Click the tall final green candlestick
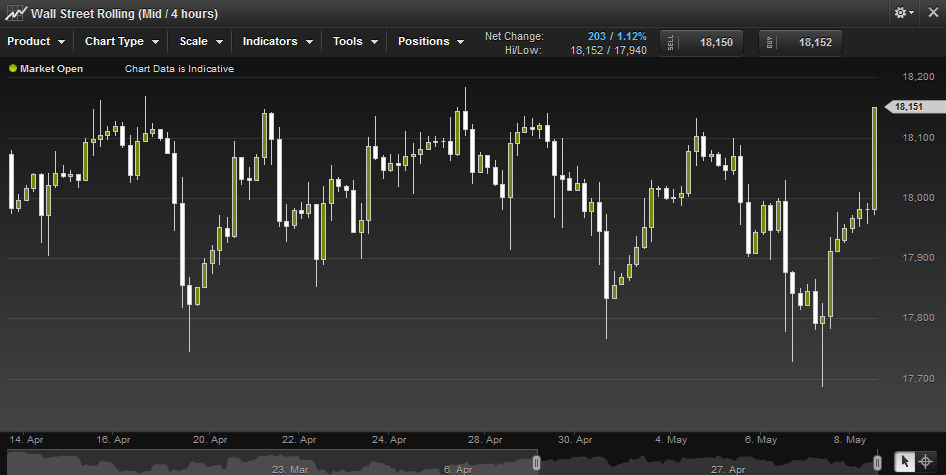 tap(875, 158)
